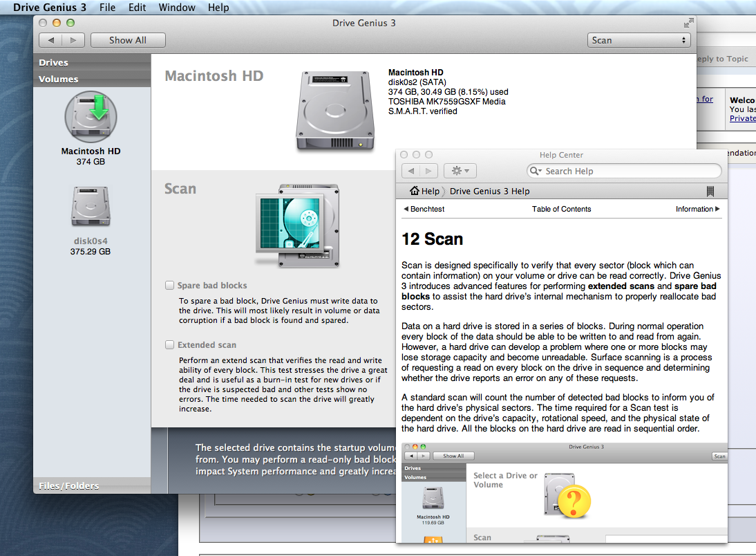This screenshot has width=756, height=556.
Task: Open the Scan tool selector dropdown
Action: [639, 40]
